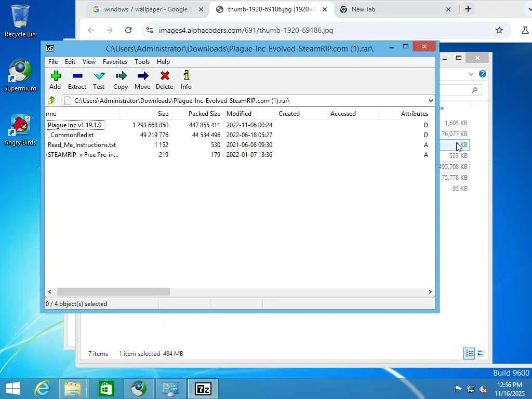Open the Help menu
This screenshot has height=399, width=532.
(x=163, y=62)
